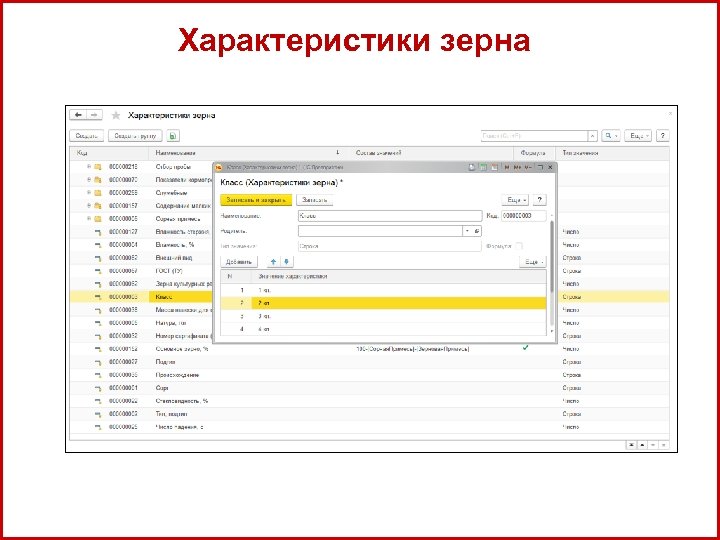The height and width of the screenshot is (540, 720).
Task: Open help with dialog question mark button
Action: (x=539, y=200)
